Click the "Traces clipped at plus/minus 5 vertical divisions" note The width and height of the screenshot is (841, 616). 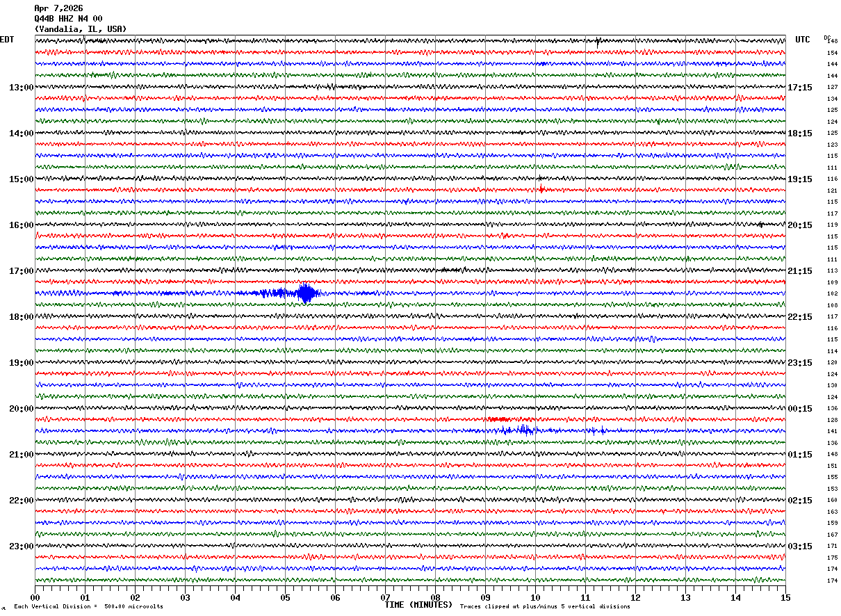(x=545, y=607)
